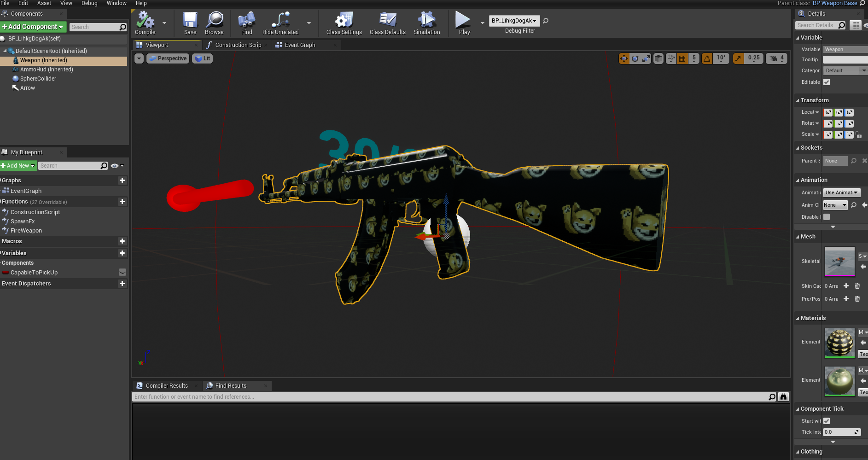Screen dimensions: 868x460
Task: Click first material element thumbnail
Action: (x=839, y=343)
